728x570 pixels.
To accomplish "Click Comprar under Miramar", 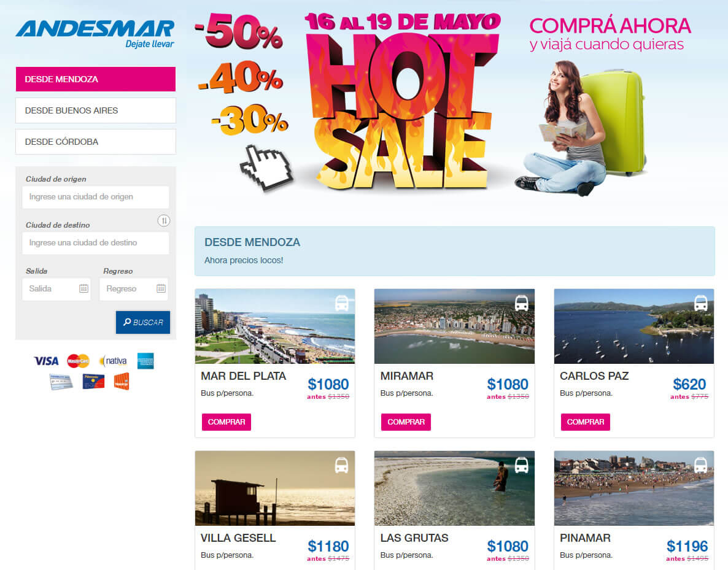I will point(406,422).
